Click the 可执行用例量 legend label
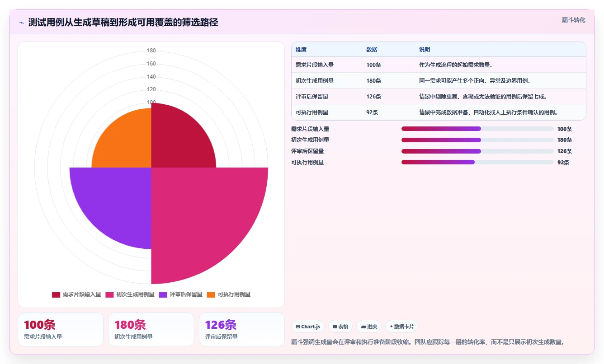This screenshot has width=604, height=364. pyautogui.click(x=234, y=294)
